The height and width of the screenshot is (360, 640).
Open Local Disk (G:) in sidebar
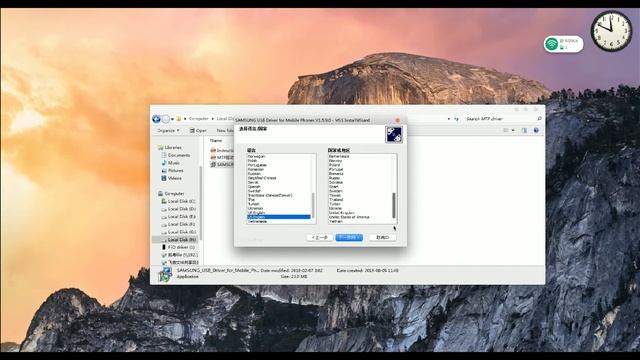tap(178, 232)
